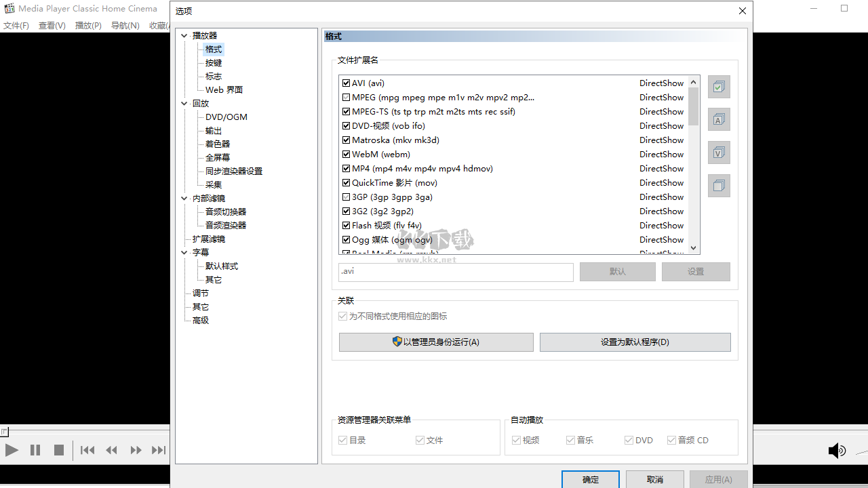Select the video-only formats 'V' icon
The image size is (868, 488).
coord(719,152)
